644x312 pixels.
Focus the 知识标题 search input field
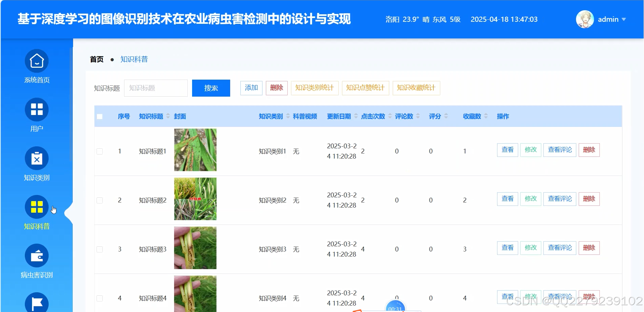click(156, 88)
